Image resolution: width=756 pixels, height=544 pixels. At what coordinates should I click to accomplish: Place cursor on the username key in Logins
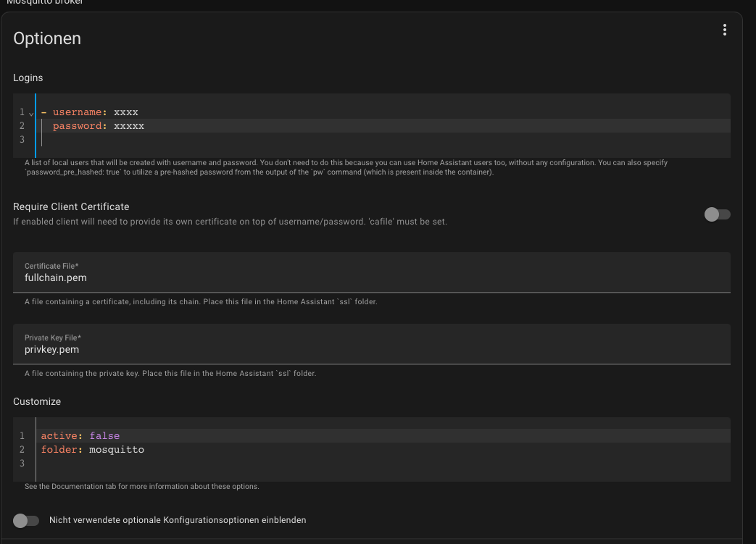point(77,112)
